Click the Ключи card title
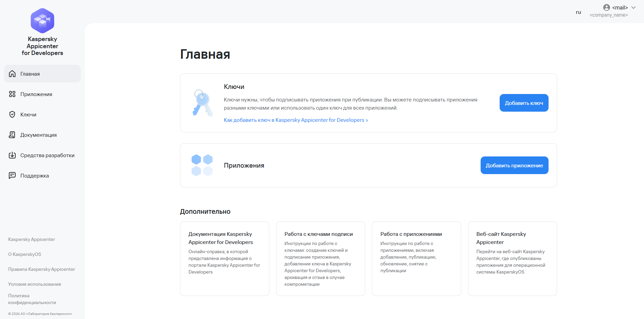The height and width of the screenshot is (319, 644). (234, 87)
